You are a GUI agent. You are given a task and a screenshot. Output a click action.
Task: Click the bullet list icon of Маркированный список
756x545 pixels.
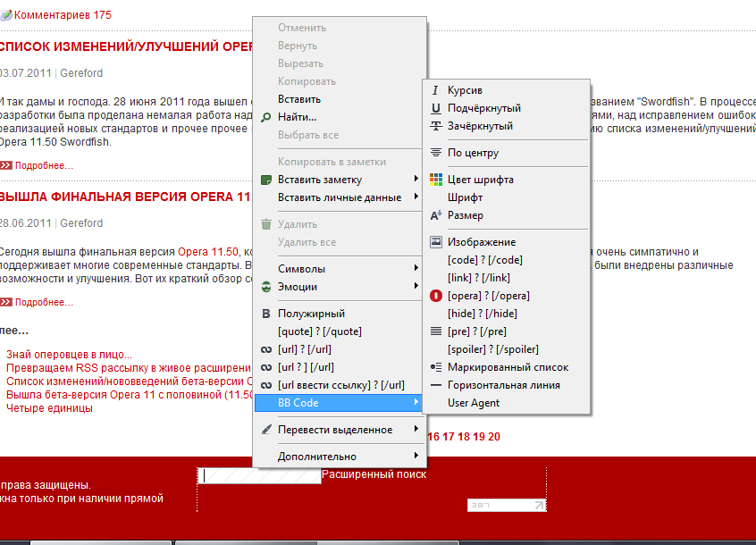[436, 367]
